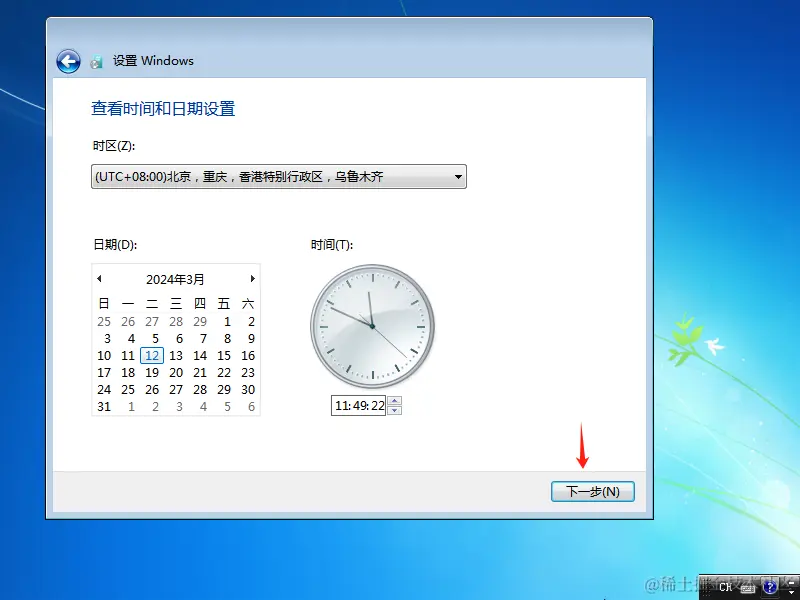This screenshot has width=800, height=600.
Task: Increase time with the up spinner arrow
Action: pyautogui.click(x=395, y=401)
